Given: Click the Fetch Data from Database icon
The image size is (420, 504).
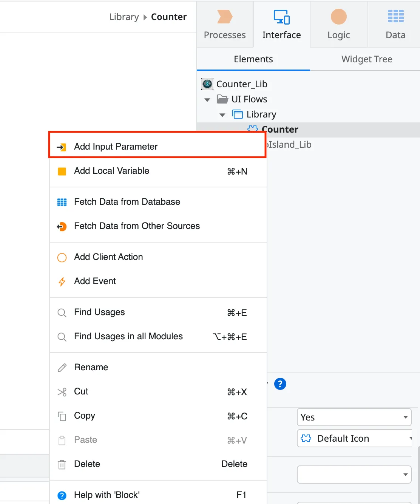Looking at the screenshot, I should pyautogui.click(x=62, y=202).
